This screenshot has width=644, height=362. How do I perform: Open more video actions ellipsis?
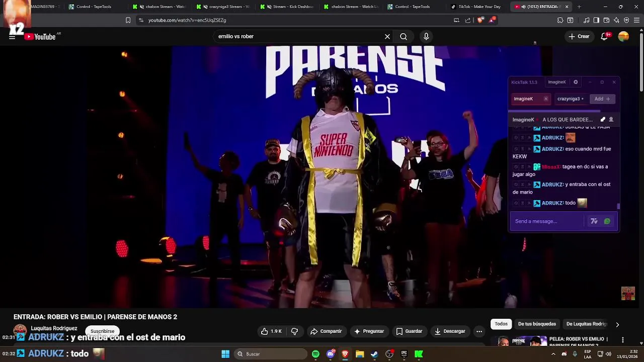pos(479,331)
